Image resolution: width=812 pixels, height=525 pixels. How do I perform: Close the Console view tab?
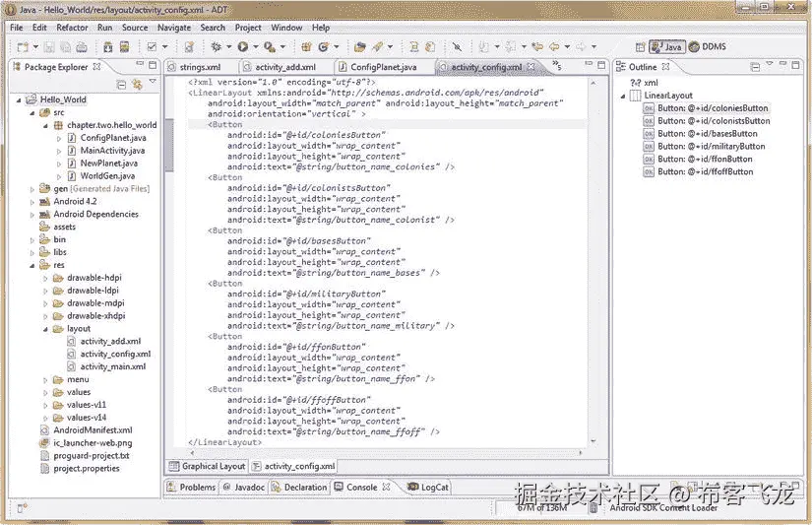coord(387,487)
